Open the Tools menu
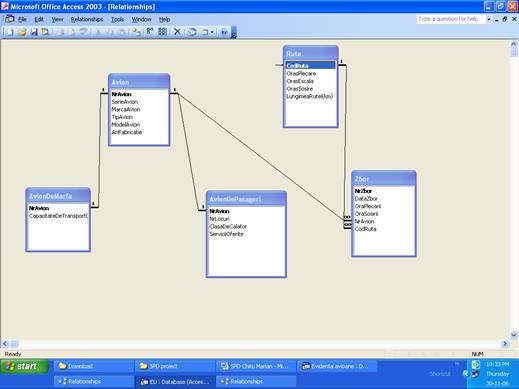This screenshot has height=389, width=519. pyautogui.click(x=117, y=19)
